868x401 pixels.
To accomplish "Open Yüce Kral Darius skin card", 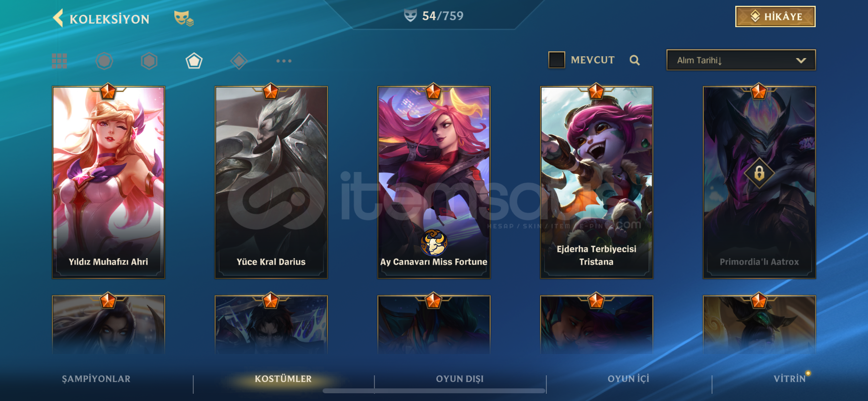I will click(271, 183).
